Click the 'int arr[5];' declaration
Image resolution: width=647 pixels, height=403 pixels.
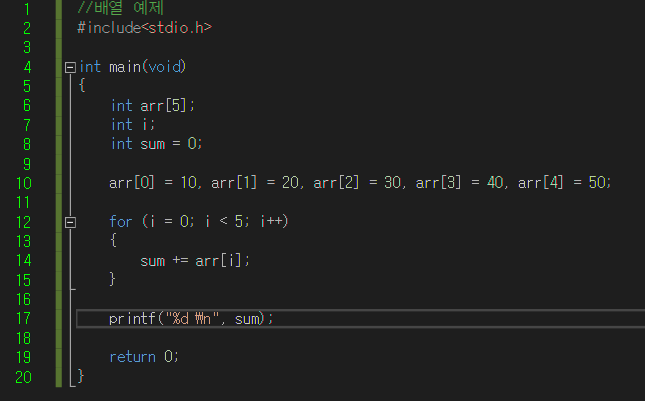[x=152, y=106]
